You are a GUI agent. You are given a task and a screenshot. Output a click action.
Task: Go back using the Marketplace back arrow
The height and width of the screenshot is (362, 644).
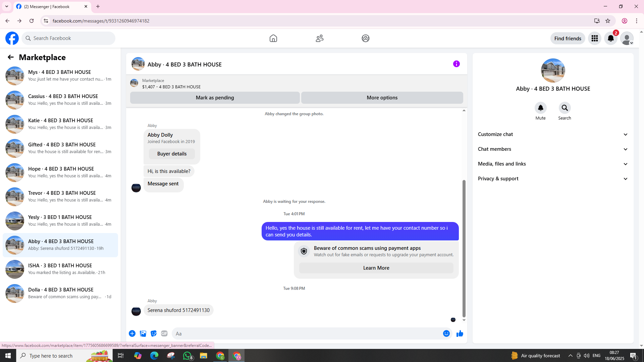pos(11,57)
